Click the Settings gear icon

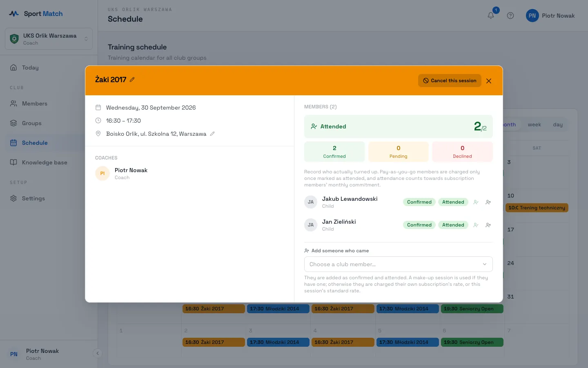tap(13, 198)
